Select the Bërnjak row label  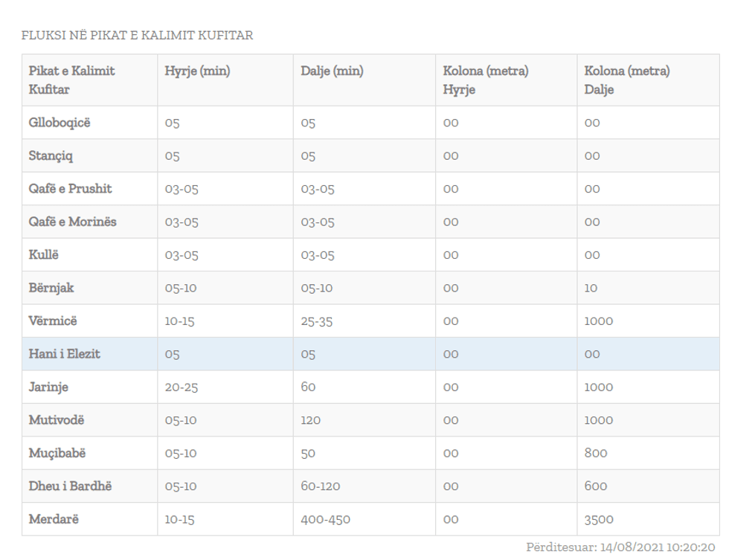pos(51,288)
